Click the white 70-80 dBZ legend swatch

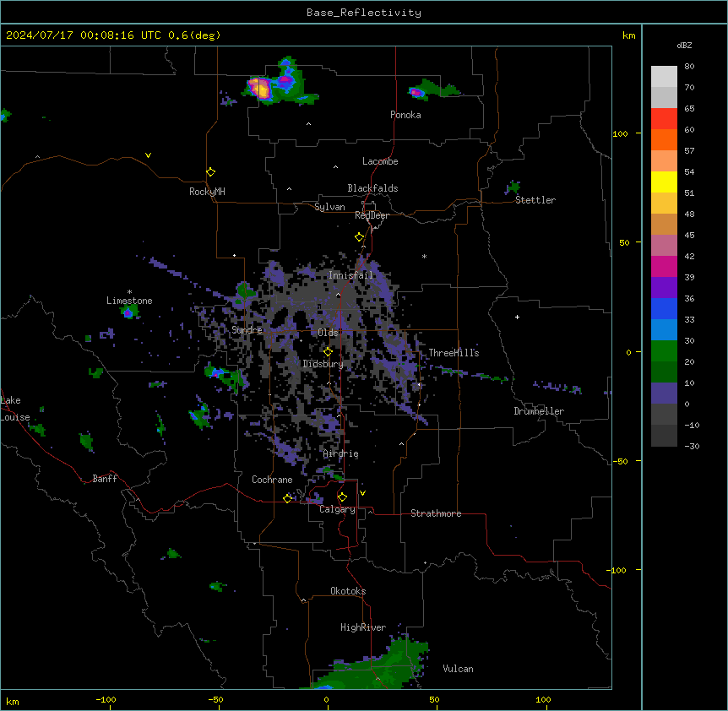point(664,77)
